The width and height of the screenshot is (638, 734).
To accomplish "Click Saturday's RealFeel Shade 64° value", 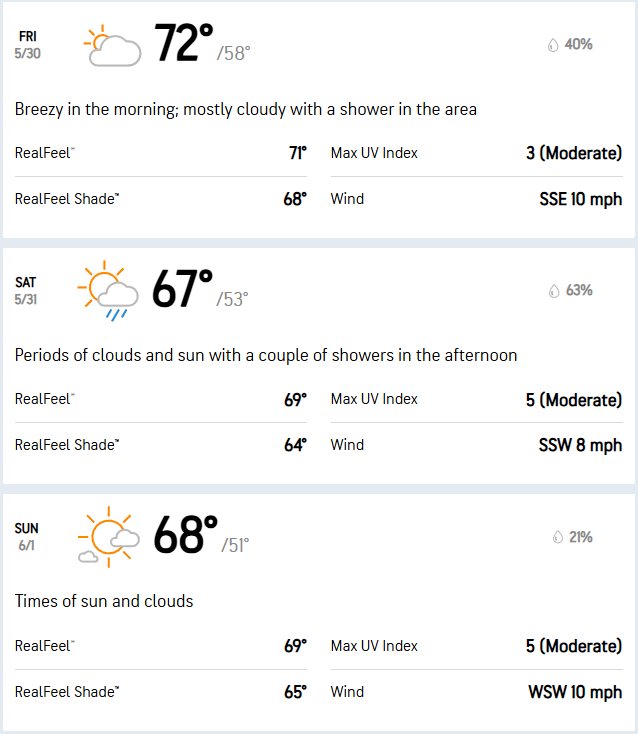I will (x=295, y=445).
